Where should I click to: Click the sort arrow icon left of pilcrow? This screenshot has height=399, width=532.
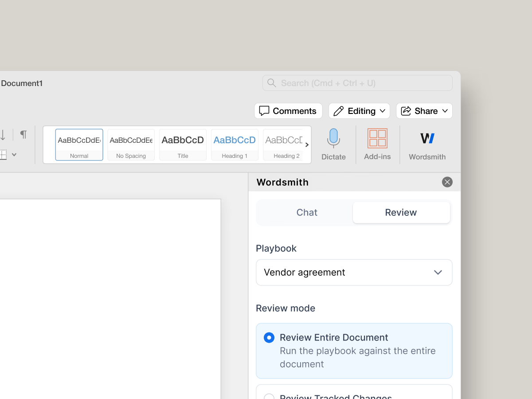pyautogui.click(x=3, y=135)
